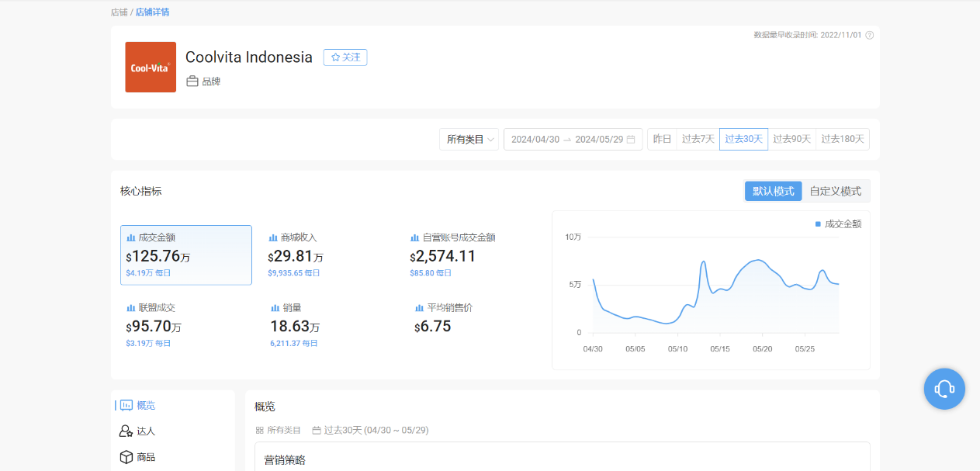This screenshot has width=980, height=471.
Task: Click the bar chart icon next to 销量
Action: (x=275, y=308)
